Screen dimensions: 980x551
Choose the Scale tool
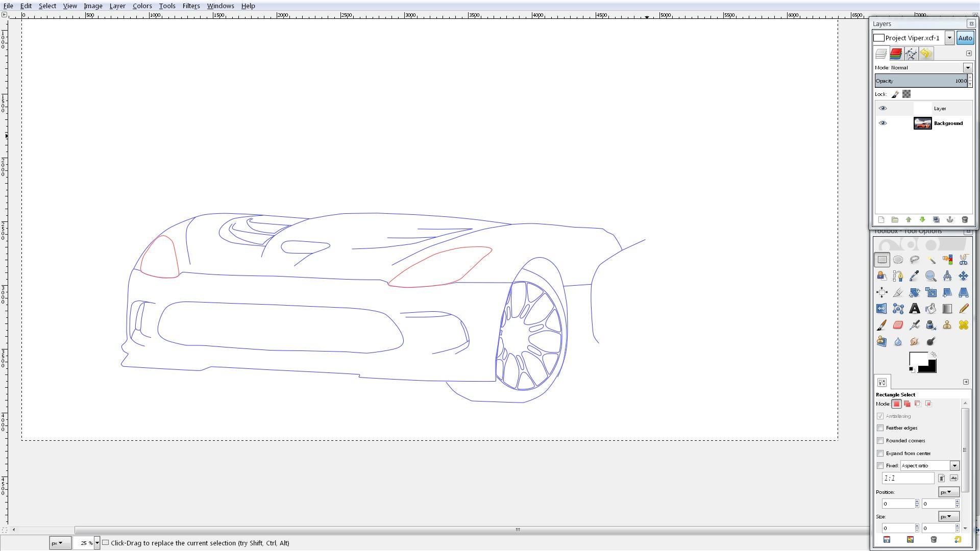pyautogui.click(x=930, y=292)
